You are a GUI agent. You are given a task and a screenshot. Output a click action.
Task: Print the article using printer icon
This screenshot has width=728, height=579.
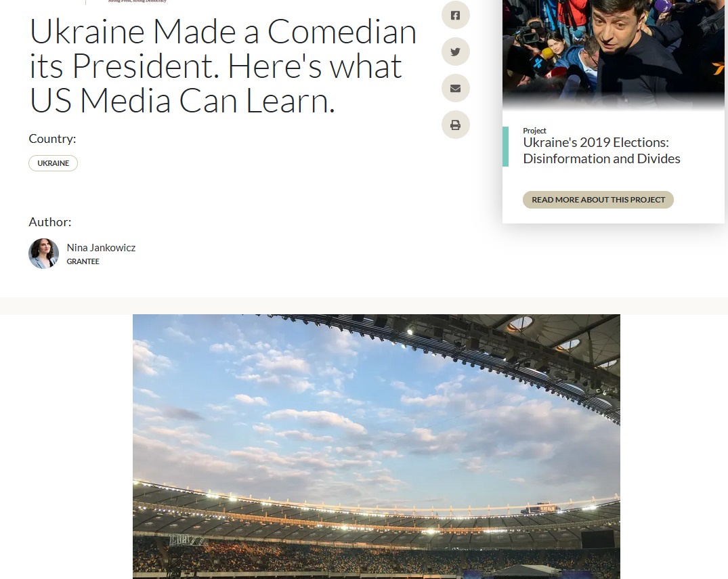click(x=456, y=125)
